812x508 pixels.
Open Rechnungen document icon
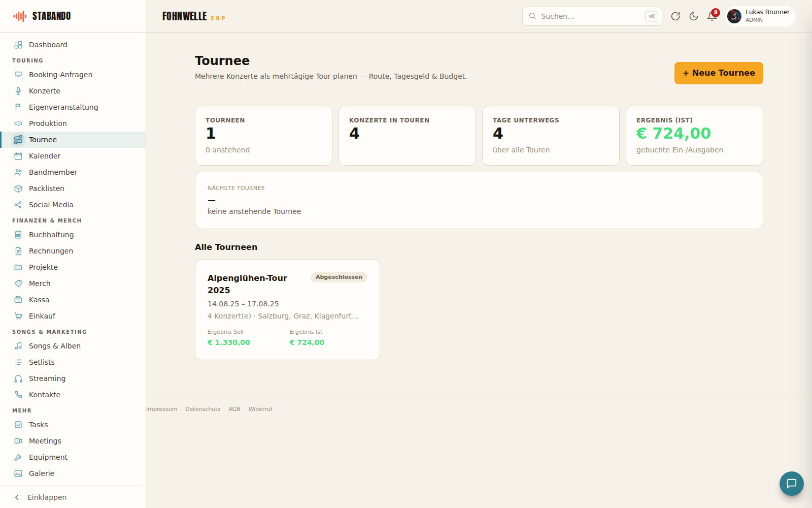[18, 251]
